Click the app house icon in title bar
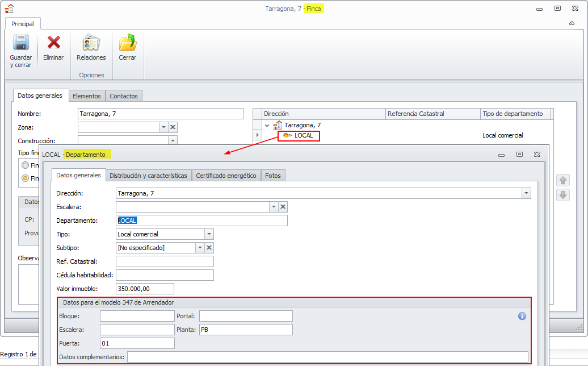 [x=10, y=9]
